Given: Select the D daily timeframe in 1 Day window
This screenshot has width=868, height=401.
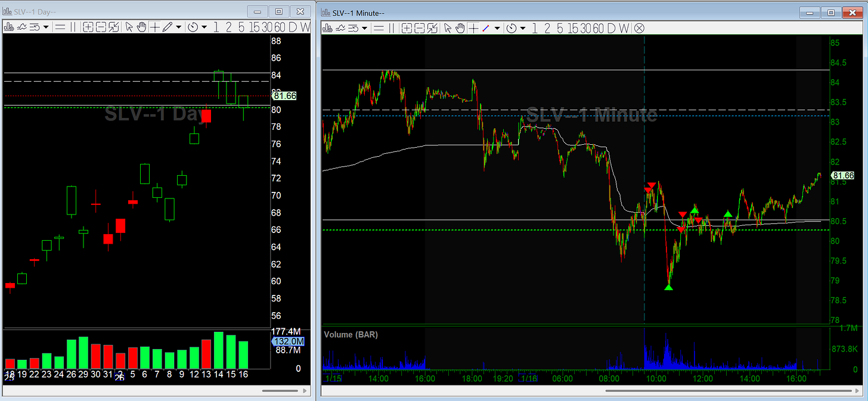Looking at the screenshot, I should pos(293,27).
